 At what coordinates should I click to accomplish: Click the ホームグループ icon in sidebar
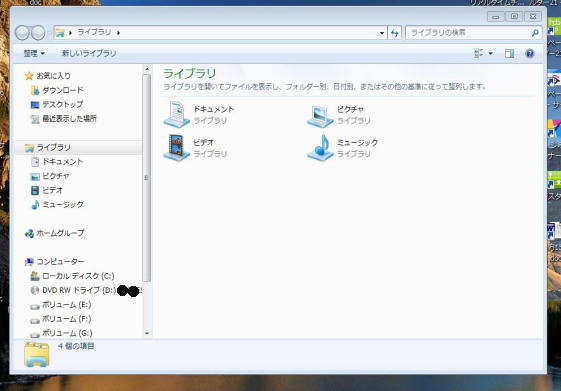[29, 233]
